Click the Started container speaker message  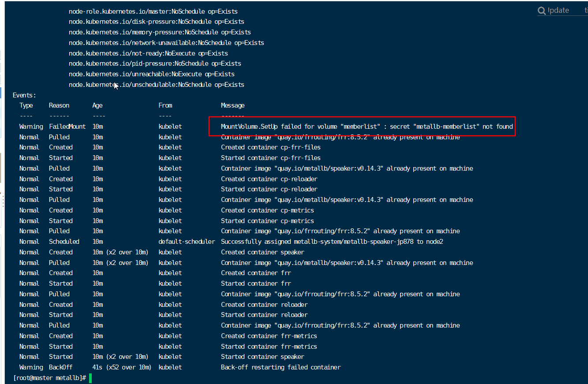pyautogui.click(x=262, y=357)
